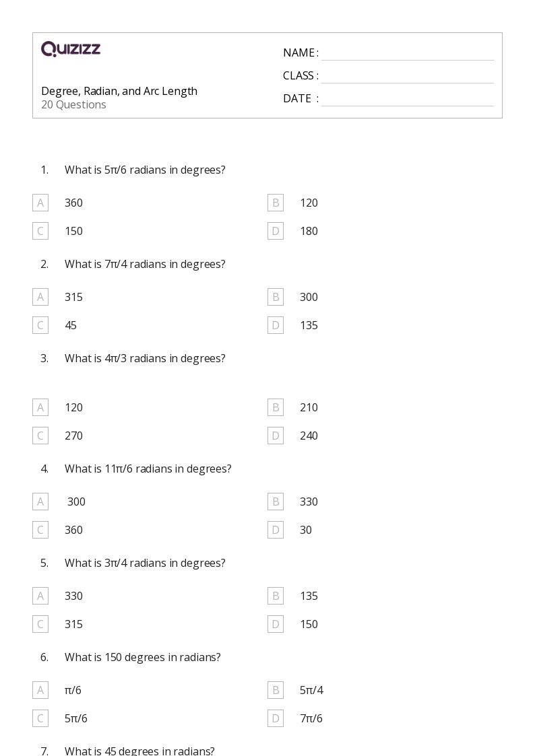Image resolution: width=535 pixels, height=756 pixels.
Task: Check box B next to 120
Action: [276, 203]
